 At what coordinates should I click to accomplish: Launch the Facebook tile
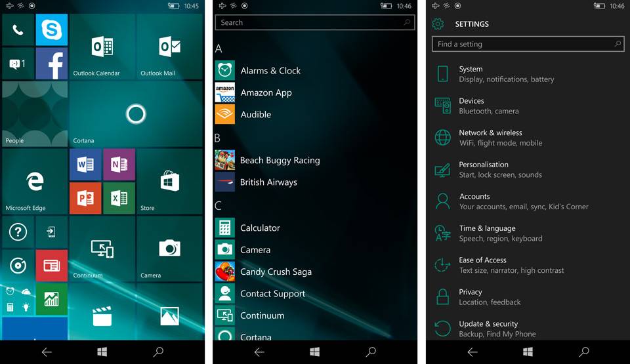pos(51,64)
